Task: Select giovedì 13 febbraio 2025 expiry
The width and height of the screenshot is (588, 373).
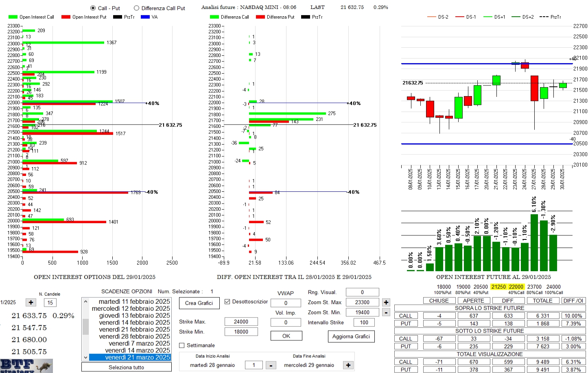Action: (x=130, y=316)
